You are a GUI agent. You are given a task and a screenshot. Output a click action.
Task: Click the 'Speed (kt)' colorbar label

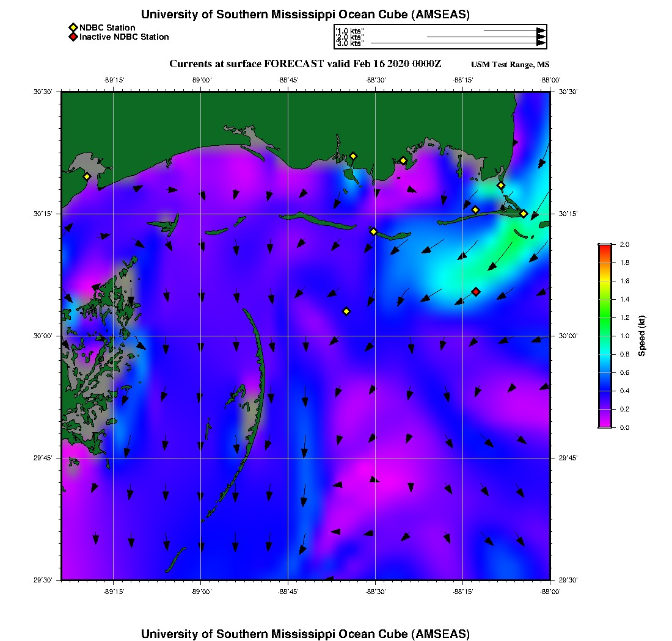(641, 336)
